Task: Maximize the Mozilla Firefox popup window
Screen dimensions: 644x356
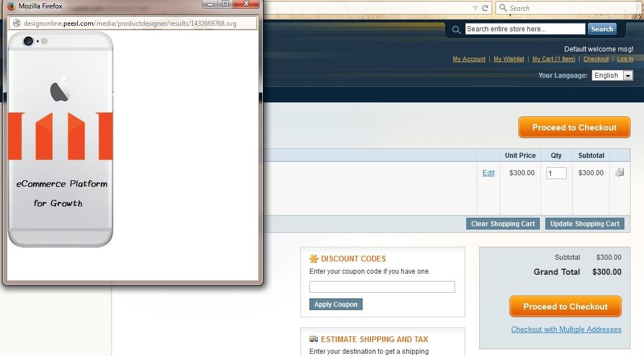Action: click(225, 4)
